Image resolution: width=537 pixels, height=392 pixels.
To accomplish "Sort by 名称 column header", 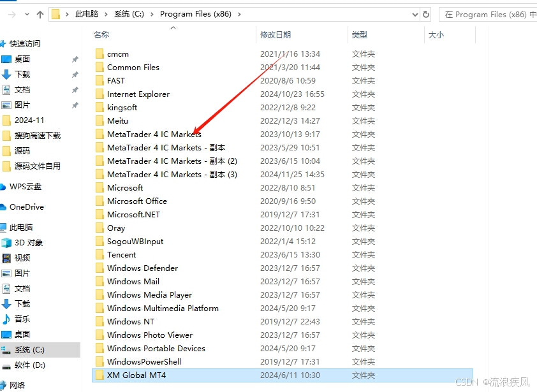I will (101, 34).
